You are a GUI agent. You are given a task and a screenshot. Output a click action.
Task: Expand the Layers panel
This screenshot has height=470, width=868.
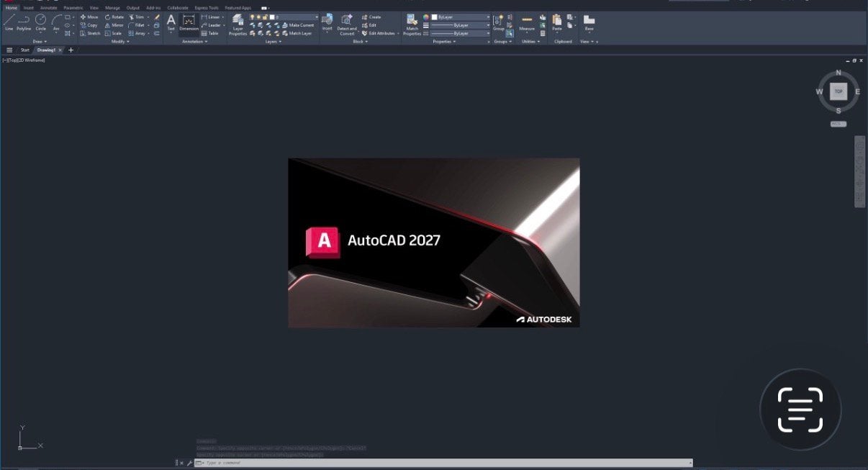[273, 42]
